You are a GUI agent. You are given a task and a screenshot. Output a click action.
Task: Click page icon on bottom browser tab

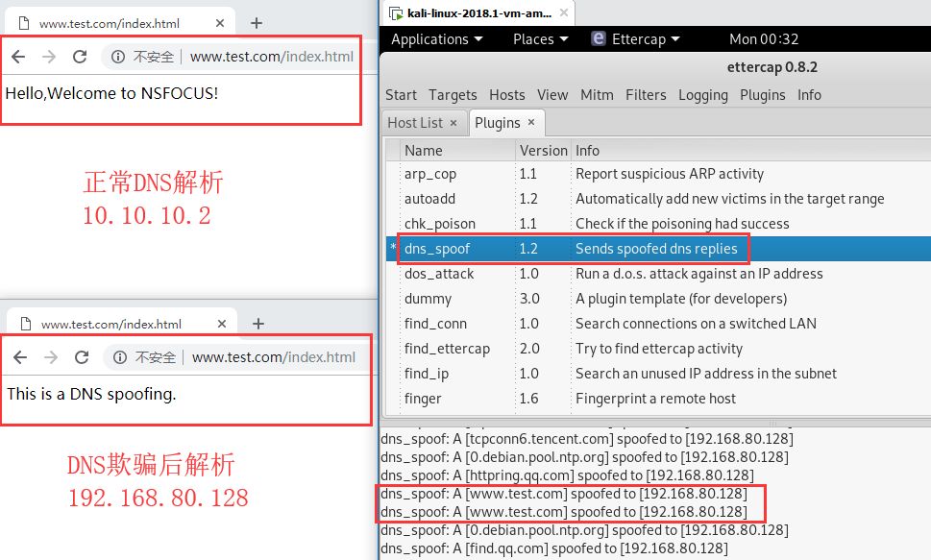[x=26, y=324]
